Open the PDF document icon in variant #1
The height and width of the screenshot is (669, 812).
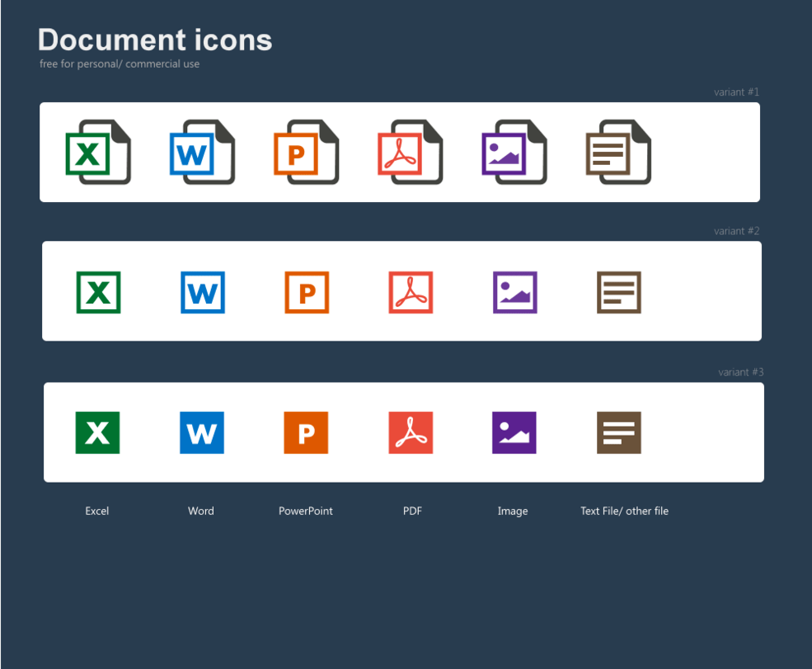410,152
